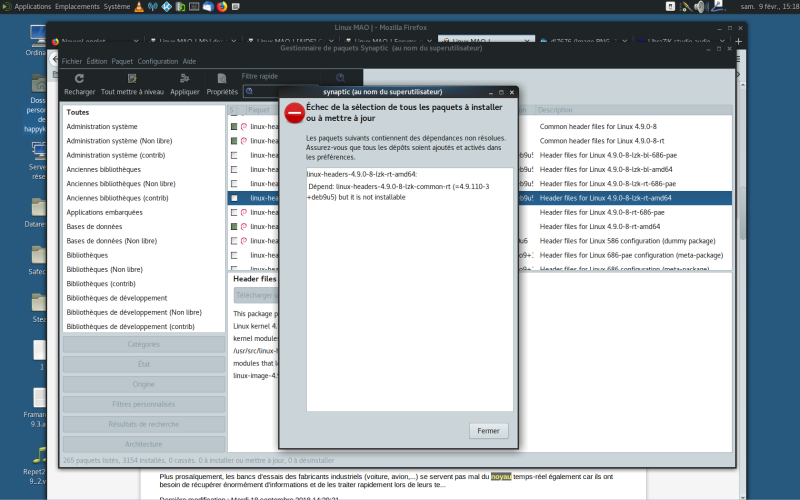Screen dimensions: 800x500
Task: Open the Emplacements menu in the top panel
Action: (78, 7)
